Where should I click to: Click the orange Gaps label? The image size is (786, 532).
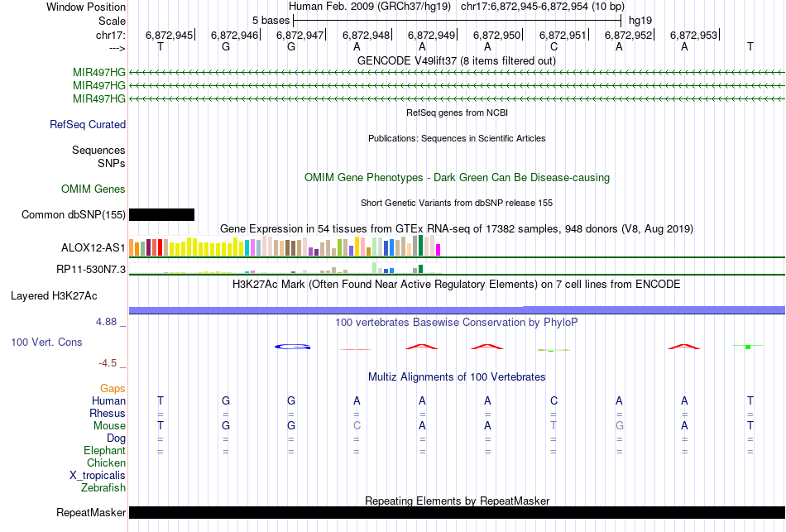coord(113,389)
